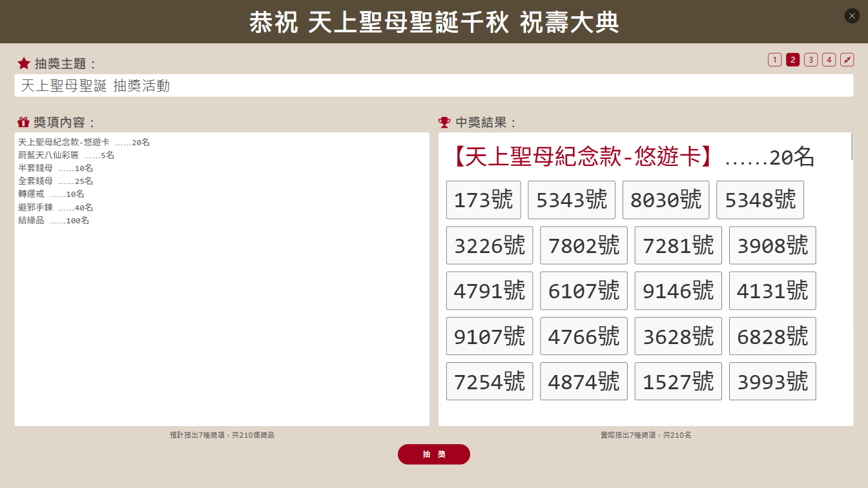Switch to draw session tab 1
The width and height of the screenshot is (868, 488).
[x=774, y=59]
